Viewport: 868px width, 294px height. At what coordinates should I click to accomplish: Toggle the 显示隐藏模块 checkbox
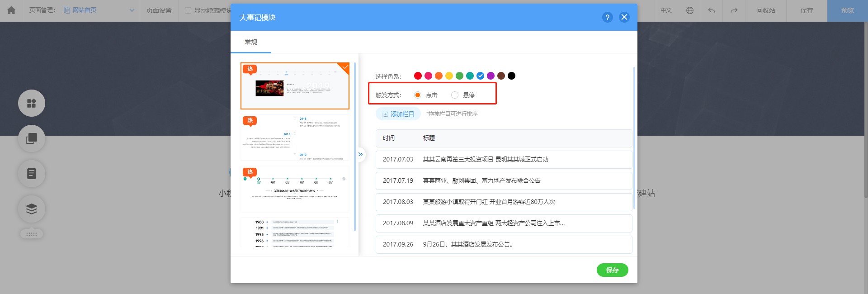[188, 10]
